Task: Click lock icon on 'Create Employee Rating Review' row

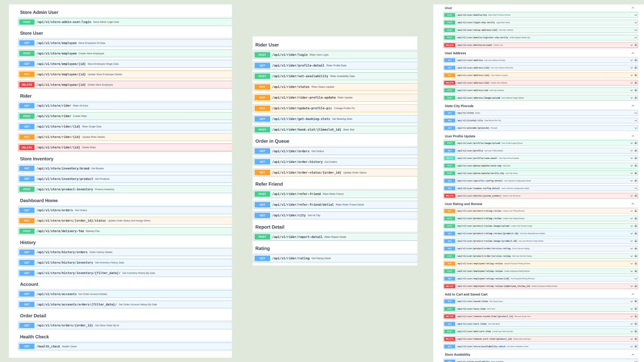Action: tap(636, 271)
